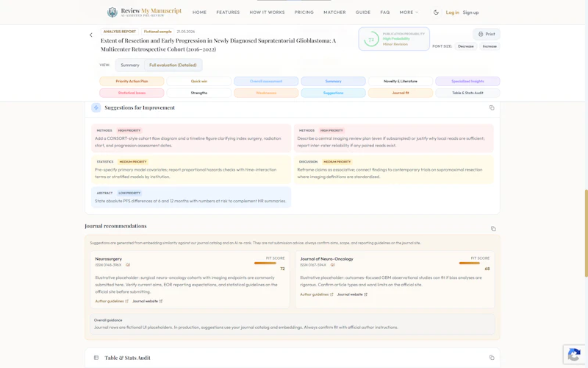588x368 pixels.
Task: Switch to Full evaluation (Detailed) view
Action: click(173, 65)
